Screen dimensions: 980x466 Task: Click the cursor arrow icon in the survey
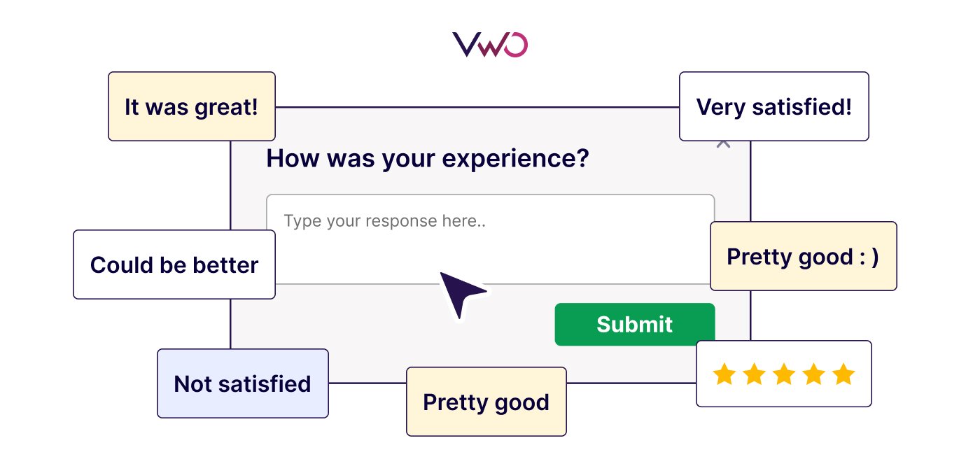click(x=462, y=294)
